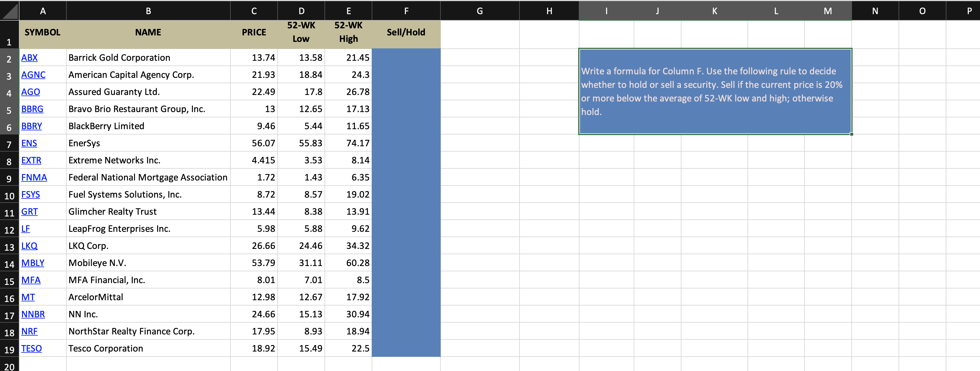
Task: Select row 20 header
Action: [9, 364]
